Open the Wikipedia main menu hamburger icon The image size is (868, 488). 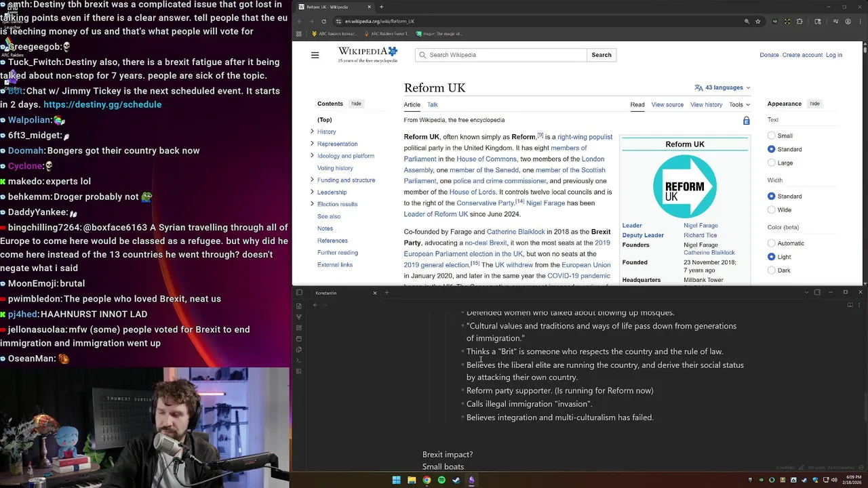pyautogui.click(x=315, y=55)
